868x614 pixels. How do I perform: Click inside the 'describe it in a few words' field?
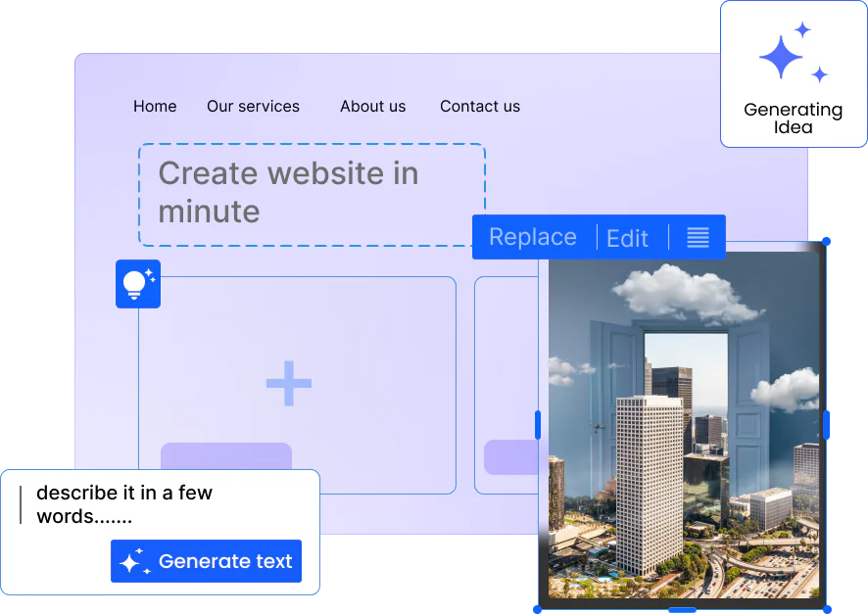point(122,504)
